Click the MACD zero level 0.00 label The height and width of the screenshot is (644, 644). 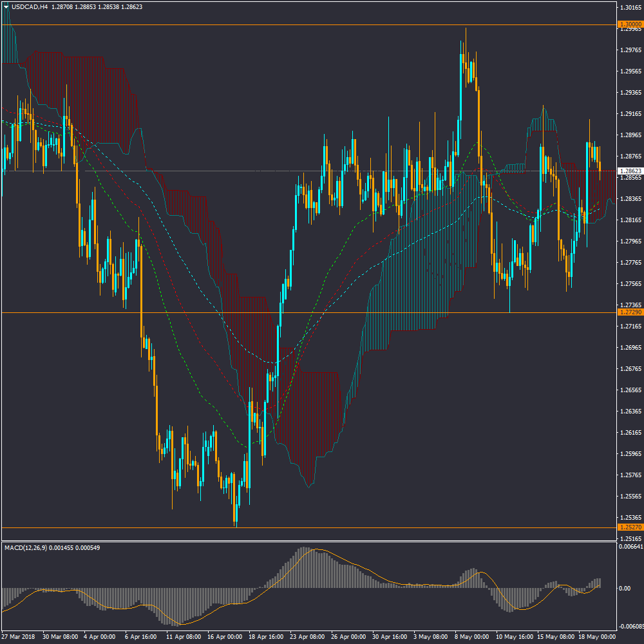point(625,588)
